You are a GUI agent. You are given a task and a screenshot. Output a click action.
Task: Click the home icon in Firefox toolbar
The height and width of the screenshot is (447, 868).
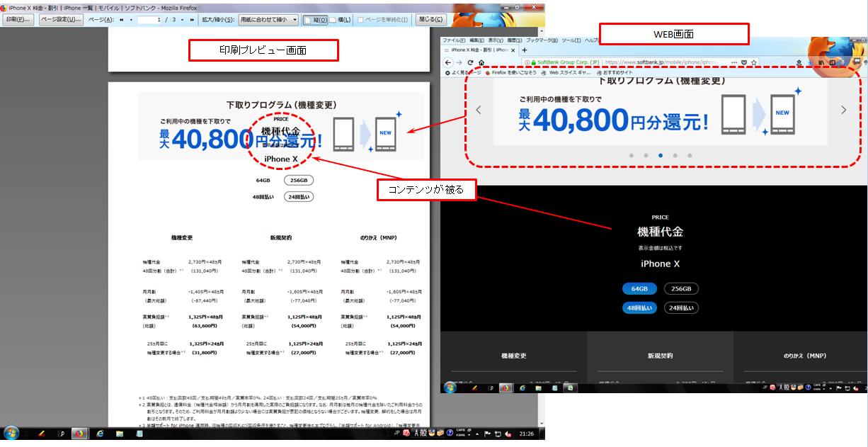pyautogui.click(x=481, y=62)
